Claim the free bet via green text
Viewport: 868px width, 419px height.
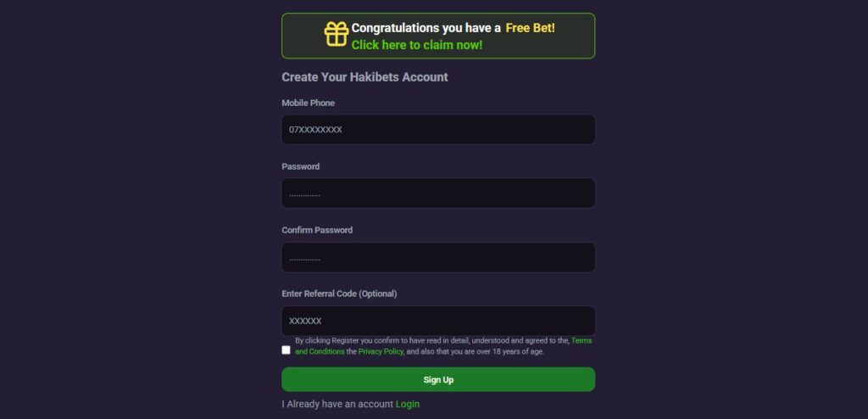417,45
